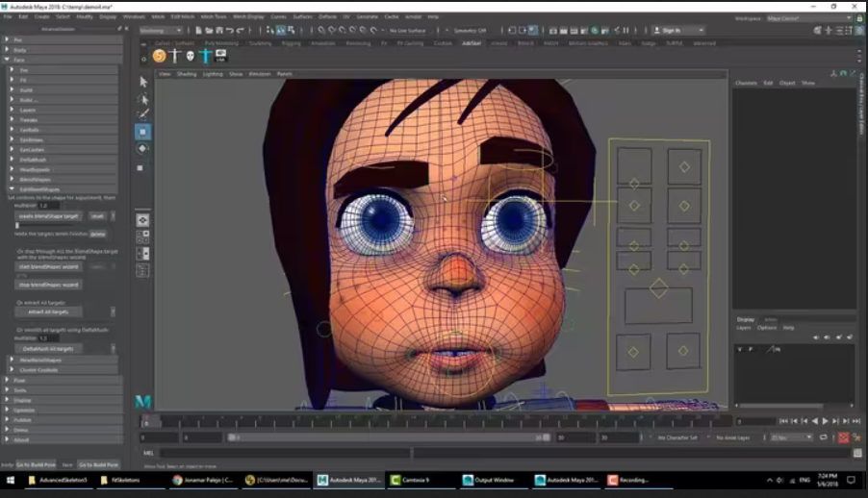Click the orange number 5 shelf icon

(x=160, y=56)
